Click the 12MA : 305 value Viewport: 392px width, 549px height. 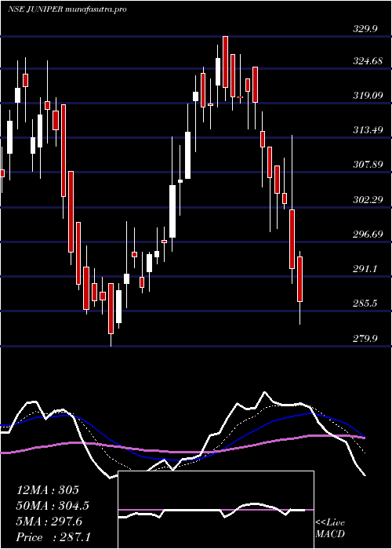point(48,490)
